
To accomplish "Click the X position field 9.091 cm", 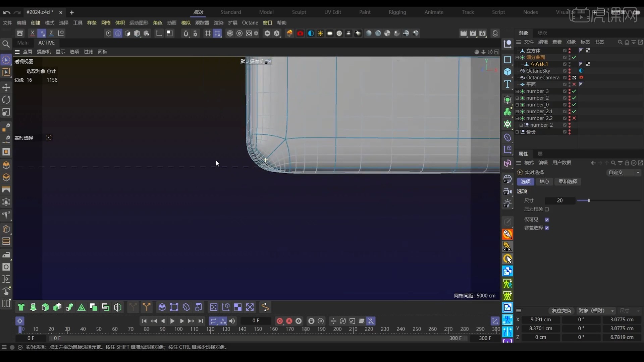I will pyautogui.click(x=540, y=320).
